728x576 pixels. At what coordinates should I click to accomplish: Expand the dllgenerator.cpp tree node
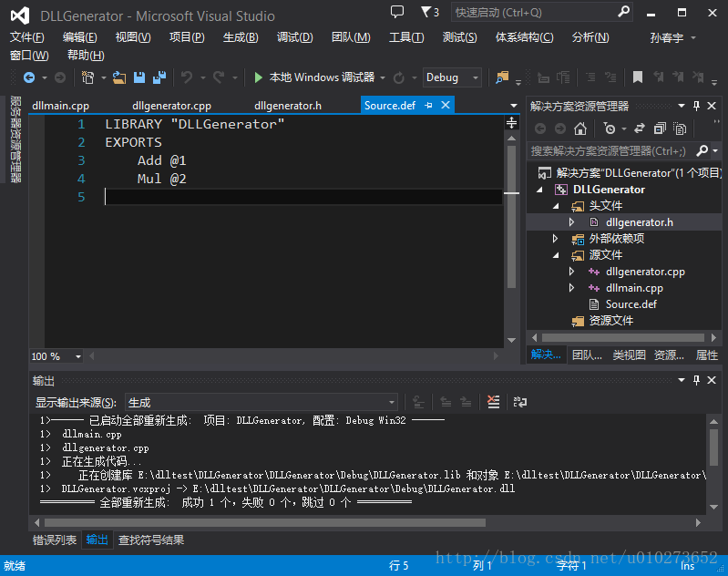pos(571,272)
